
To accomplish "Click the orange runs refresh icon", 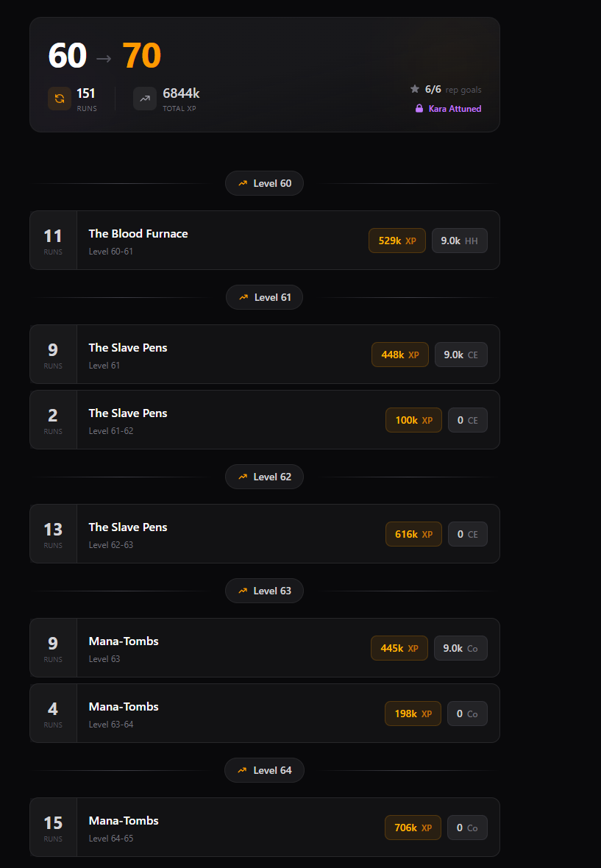I will coord(60,99).
